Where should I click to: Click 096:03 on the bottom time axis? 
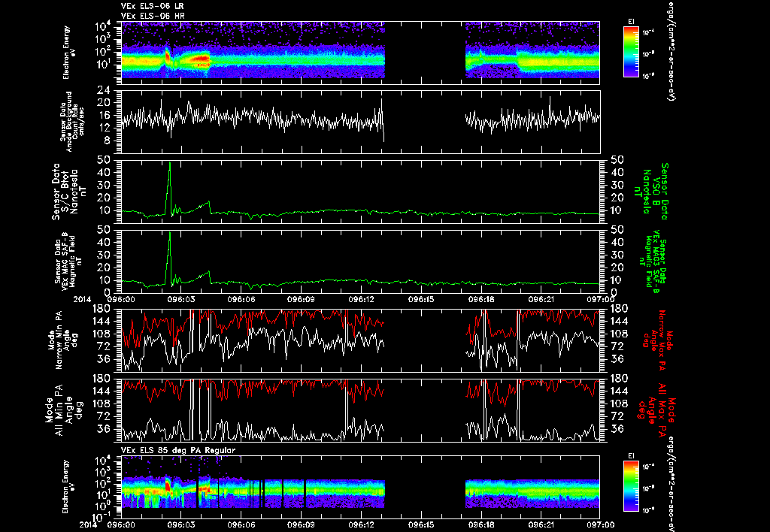pyautogui.click(x=181, y=523)
